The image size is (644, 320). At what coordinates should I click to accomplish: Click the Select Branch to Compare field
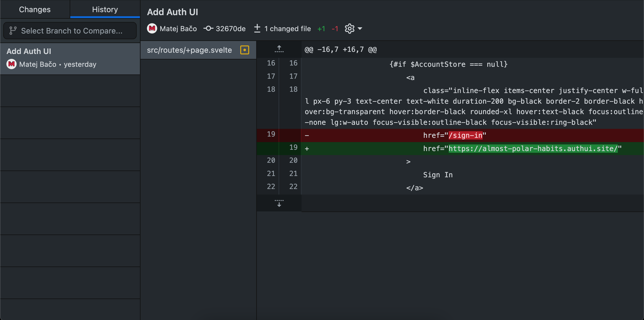tap(71, 31)
